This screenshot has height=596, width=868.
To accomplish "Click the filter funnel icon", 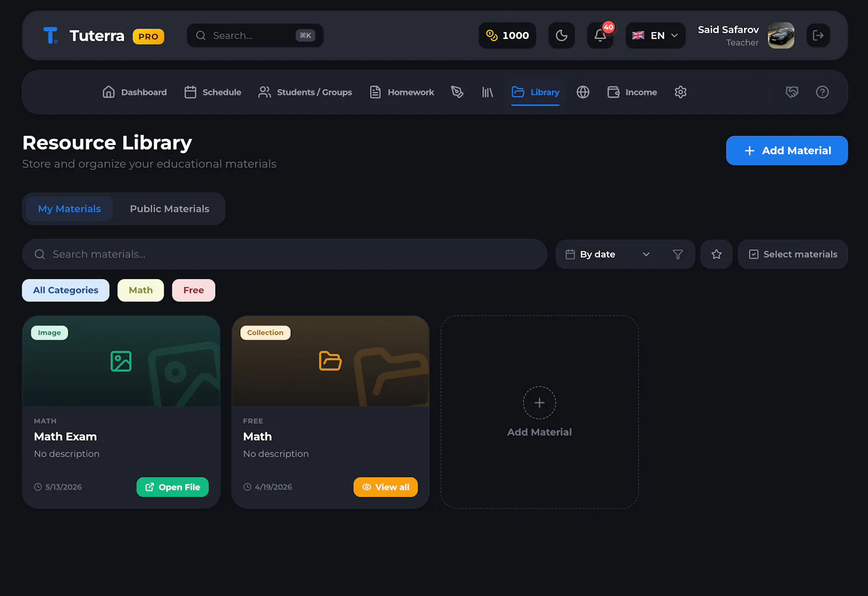I will [678, 254].
